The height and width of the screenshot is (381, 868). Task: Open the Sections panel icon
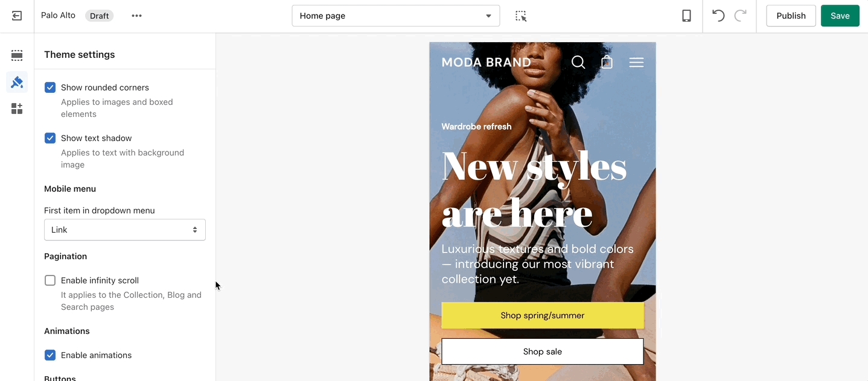pos(17,55)
